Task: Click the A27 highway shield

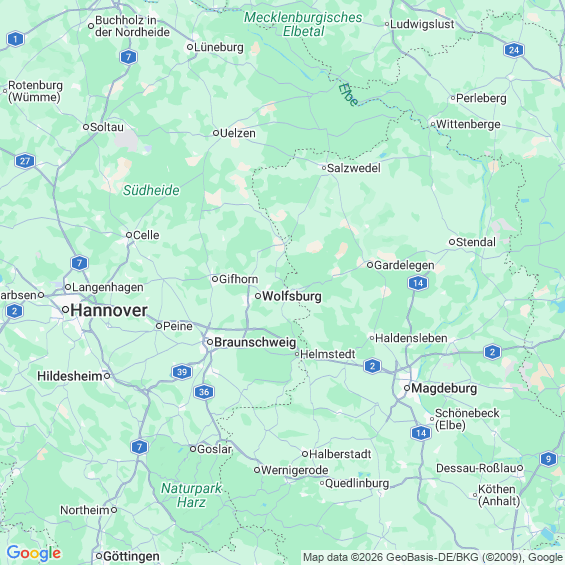Action: [x=25, y=161]
